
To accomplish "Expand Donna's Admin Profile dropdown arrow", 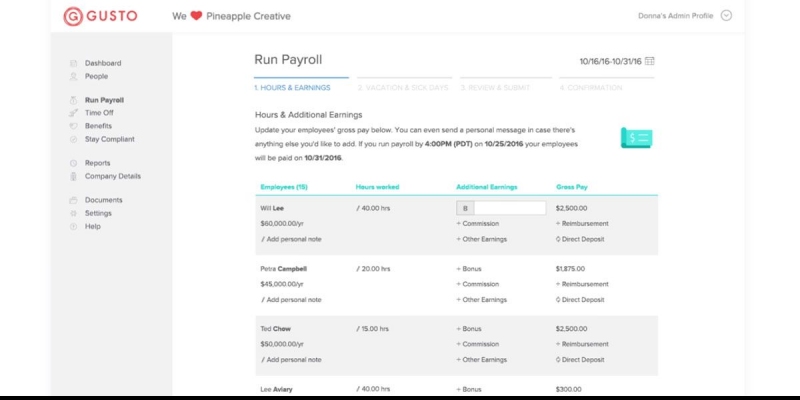I will coord(726,16).
